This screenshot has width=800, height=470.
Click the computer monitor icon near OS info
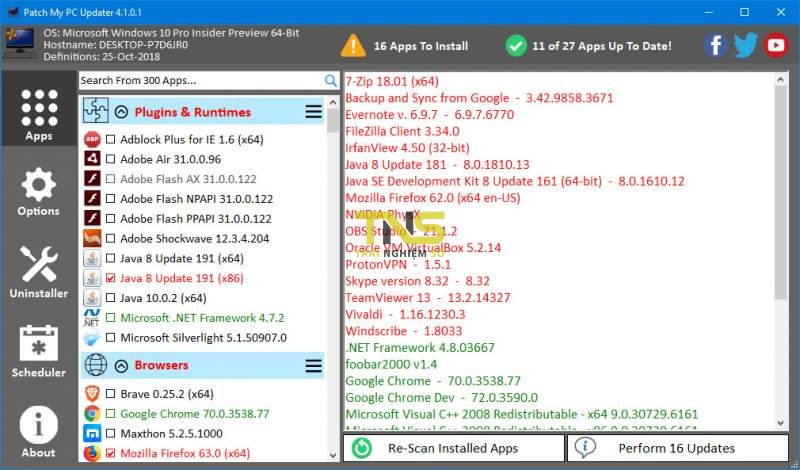tap(20, 44)
